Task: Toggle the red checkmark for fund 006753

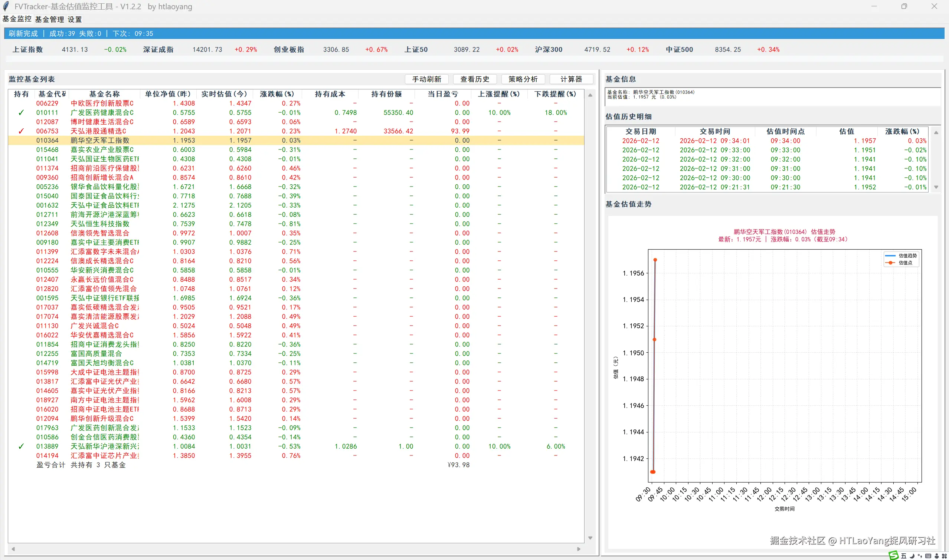Action: [x=21, y=131]
